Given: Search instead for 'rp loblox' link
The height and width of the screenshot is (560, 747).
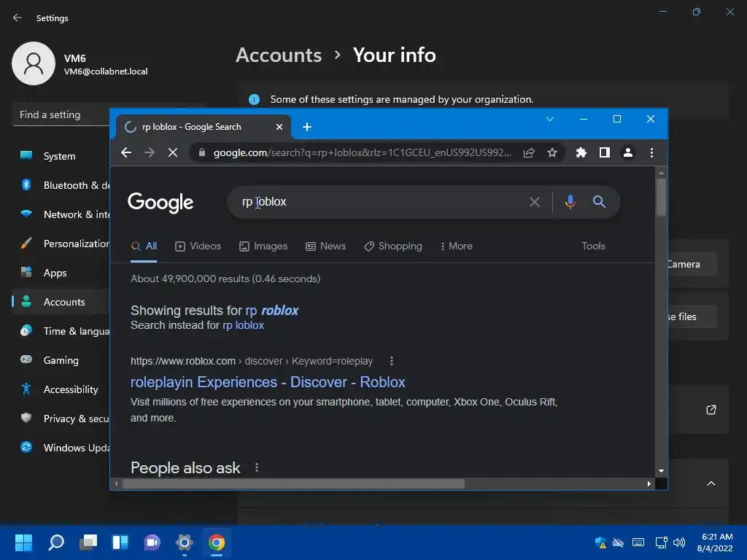Looking at the screenshot, I should pos(244,325).
